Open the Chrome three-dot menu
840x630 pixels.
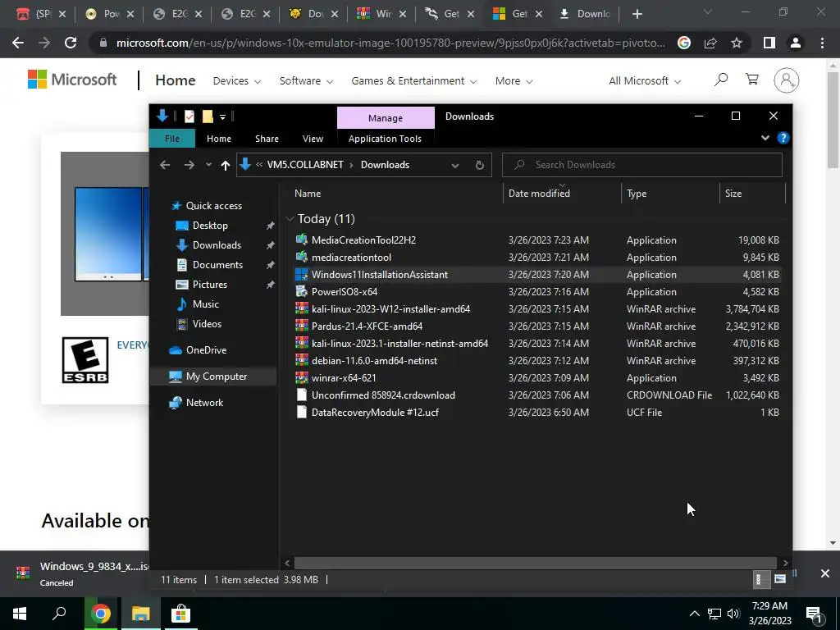click(x=822, y=43)
